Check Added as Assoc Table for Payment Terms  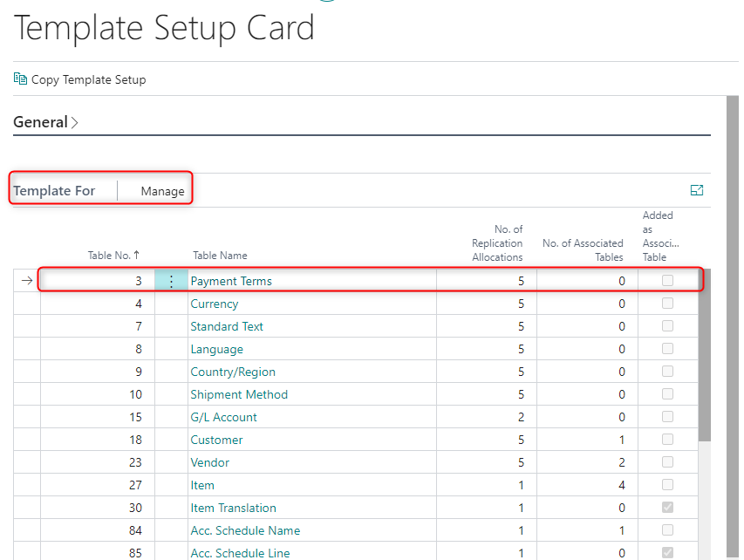[666, 280]
